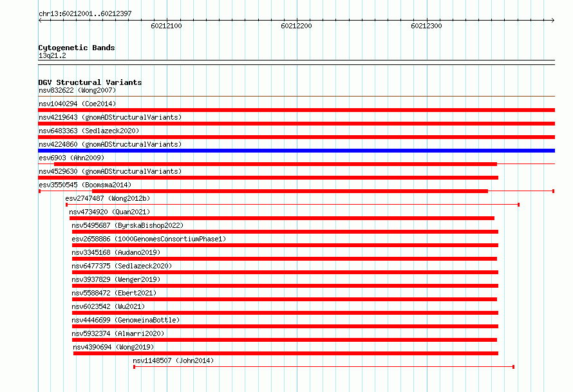Select the nsv4219643 (gnomADStructuralVariants) label

click(110, 117)
